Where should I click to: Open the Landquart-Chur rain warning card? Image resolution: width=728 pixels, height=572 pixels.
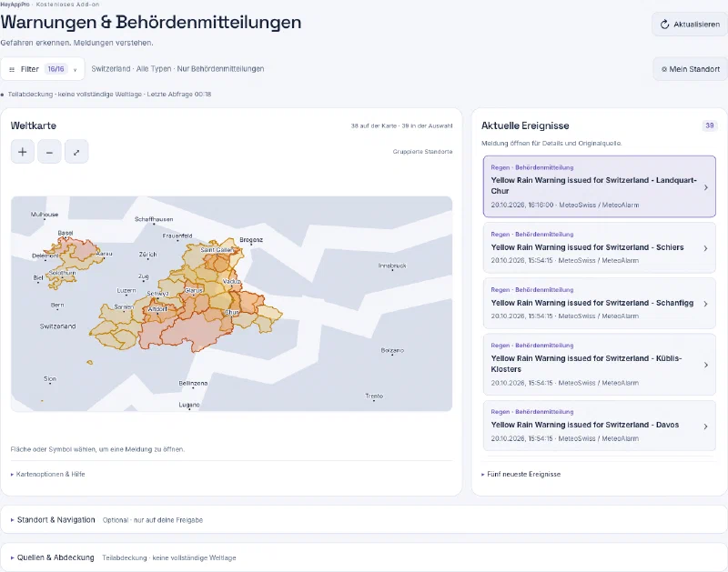coord(600,186)
